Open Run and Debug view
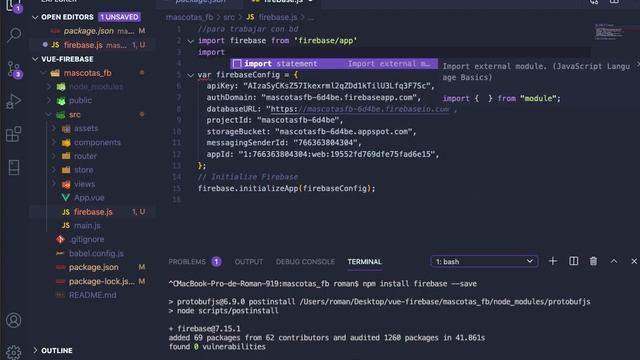640x360 pixels. (13, 102)
